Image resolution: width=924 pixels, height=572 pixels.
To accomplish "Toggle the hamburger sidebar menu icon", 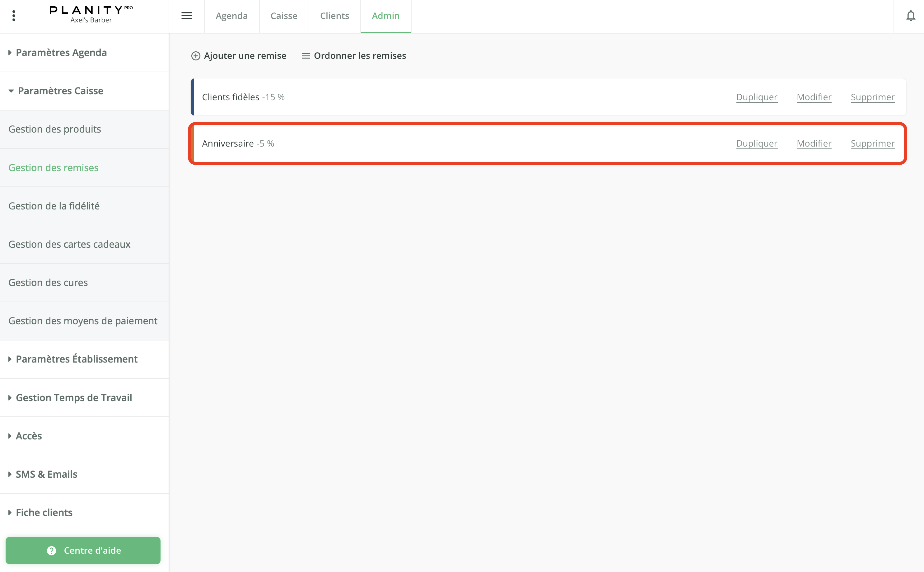I will [x=186, y=16].
